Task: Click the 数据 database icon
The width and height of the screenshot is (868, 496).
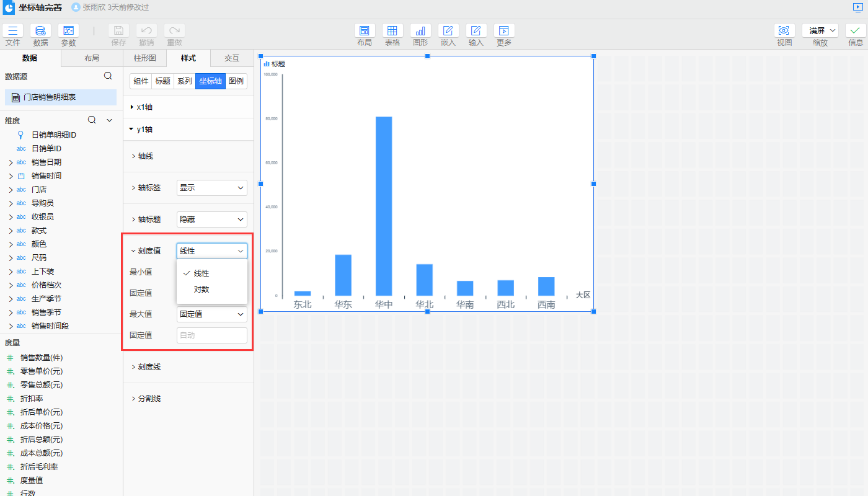Action: [40, 31]
